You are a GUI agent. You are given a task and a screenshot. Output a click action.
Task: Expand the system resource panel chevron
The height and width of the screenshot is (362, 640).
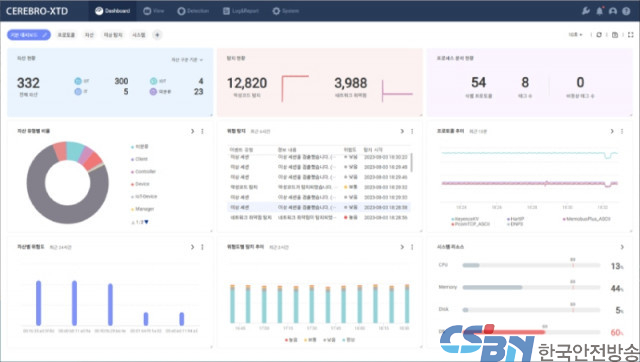pyautogui.click(x=622, y=247)
